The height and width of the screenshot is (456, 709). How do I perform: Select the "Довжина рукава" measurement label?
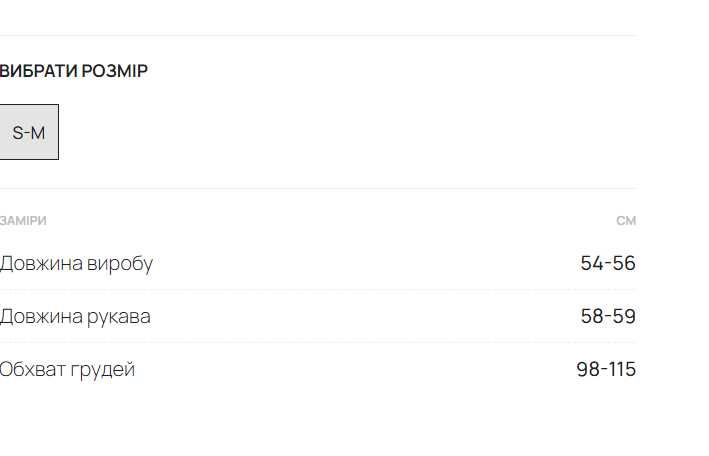(76, 317)
